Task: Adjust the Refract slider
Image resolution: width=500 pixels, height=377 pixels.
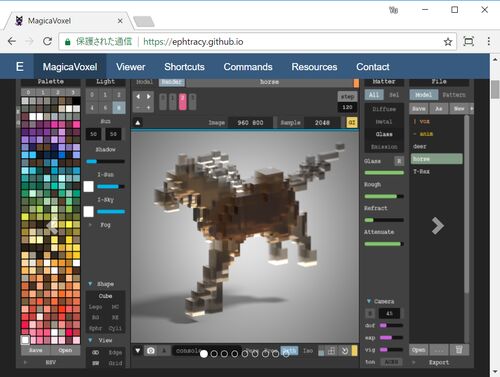Action: click(384, 220)
